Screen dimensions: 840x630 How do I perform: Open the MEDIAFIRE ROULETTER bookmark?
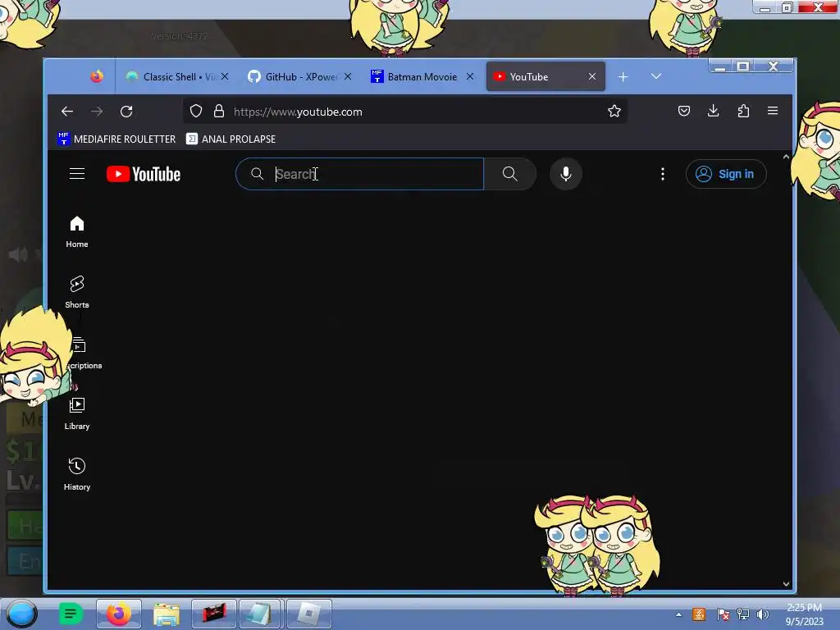[x=116, y=139]
